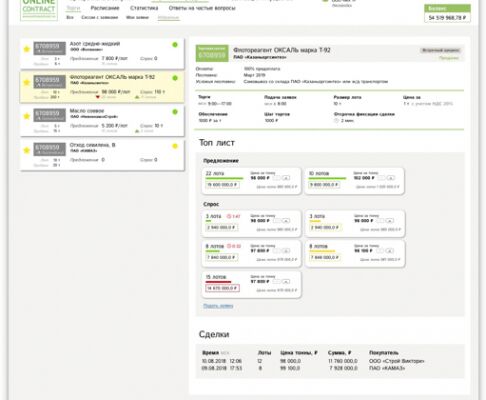The height and width of the screenshot is (400, 486).
Task: Click the Покупатель column header
Action: pyautogui.click(x=384, y=353)
